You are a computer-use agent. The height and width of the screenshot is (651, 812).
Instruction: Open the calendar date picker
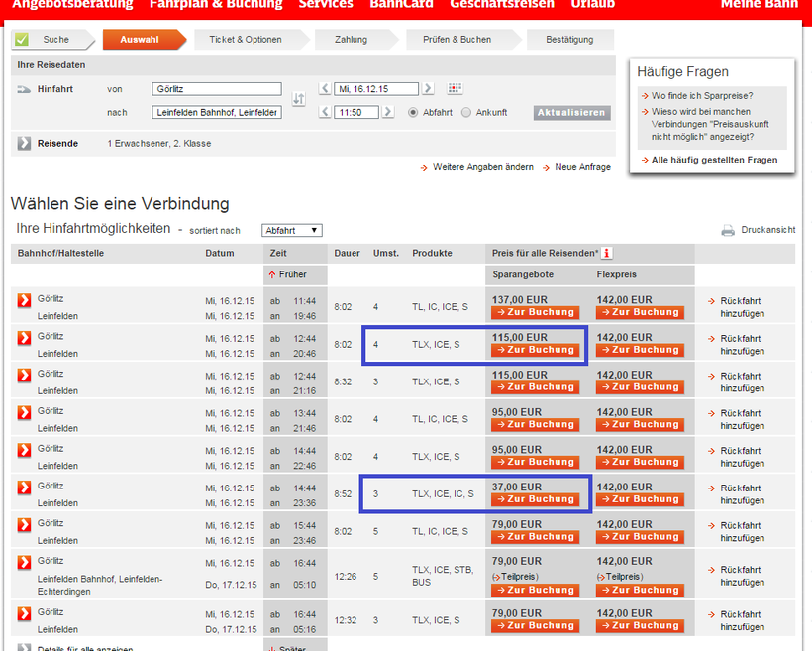455,89
